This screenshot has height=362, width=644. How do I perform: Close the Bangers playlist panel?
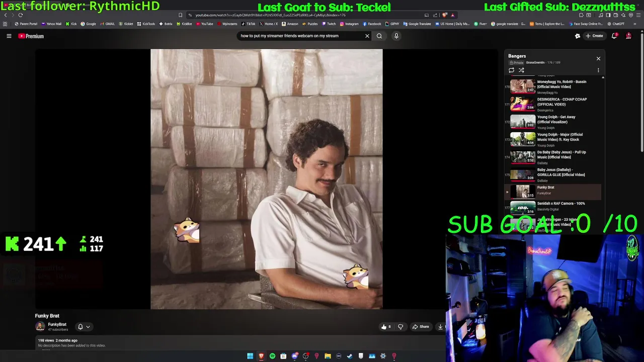pos(598,58)
